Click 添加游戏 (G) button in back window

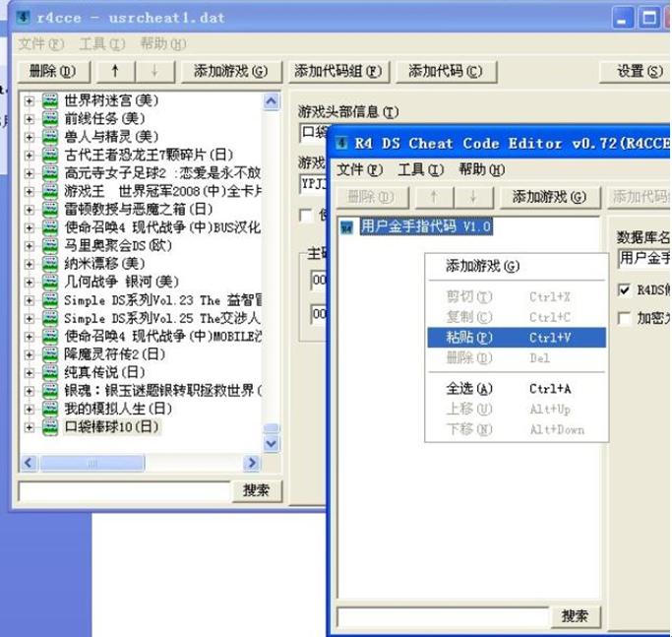point(231,71)
